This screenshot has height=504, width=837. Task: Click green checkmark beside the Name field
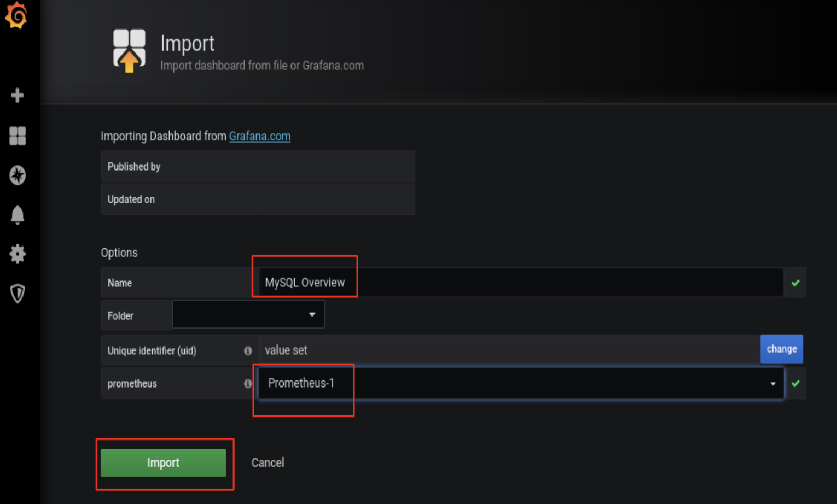coord(795,283)
